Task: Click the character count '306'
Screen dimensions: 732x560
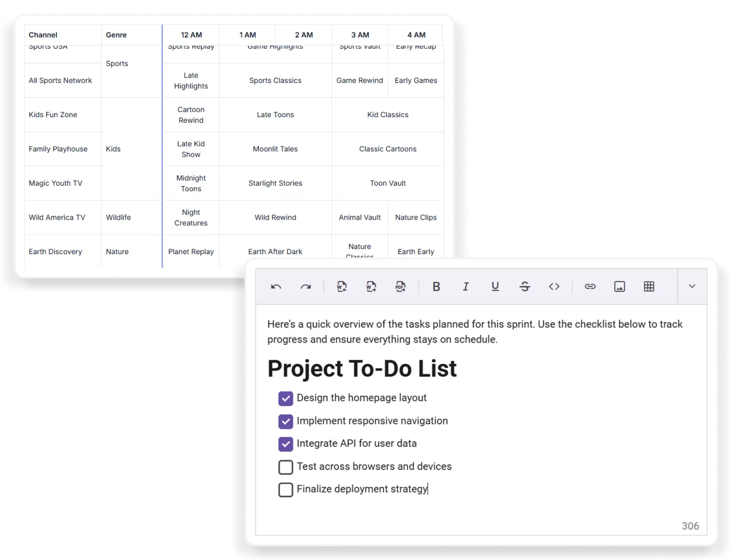Action: click(x=690, y=526)
